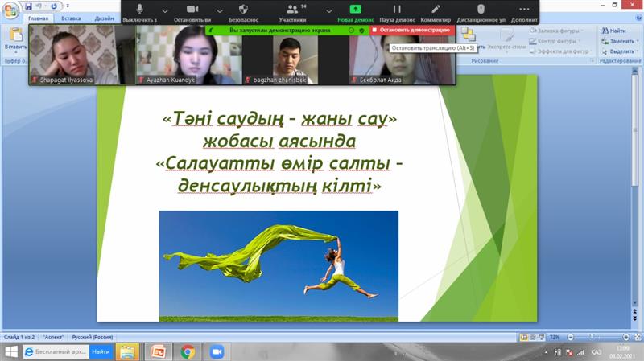Open the Дизайн ribbon tab

pos(104,18)
